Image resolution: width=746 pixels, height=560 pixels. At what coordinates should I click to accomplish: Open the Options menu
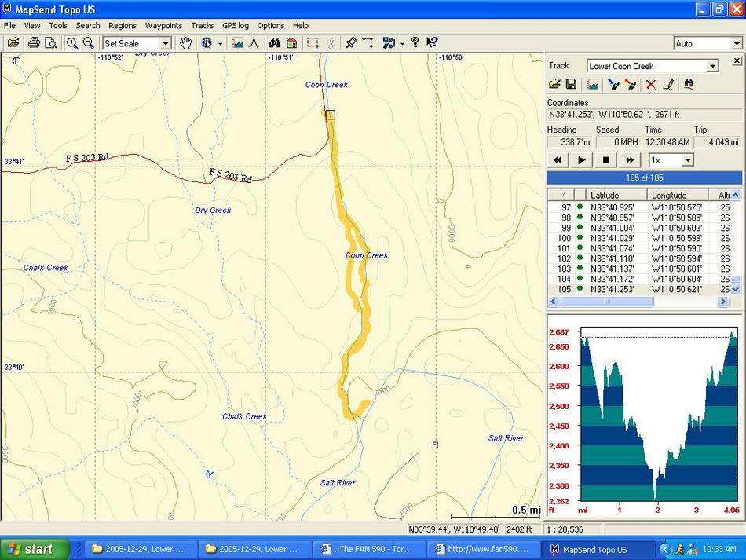(271, 26)
